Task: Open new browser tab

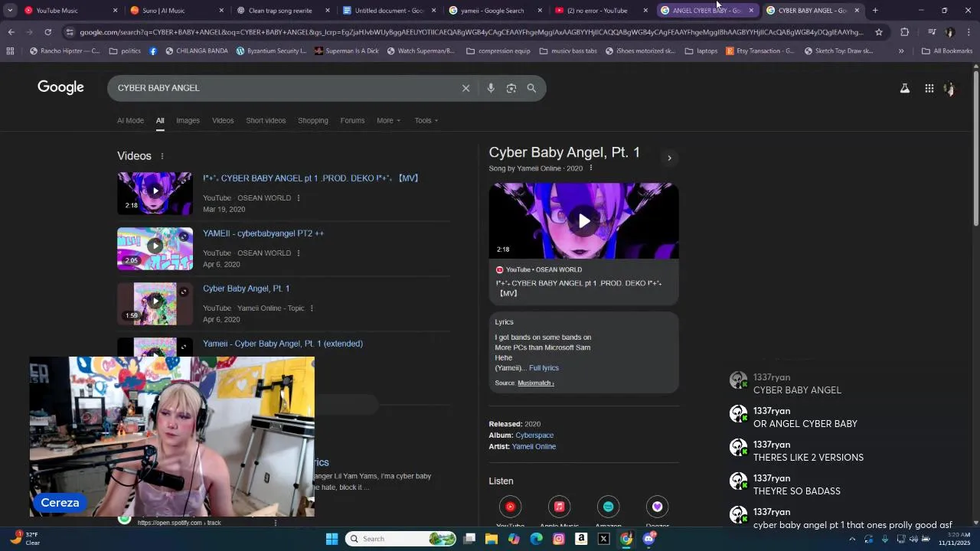Action: (x=875, y=11)
